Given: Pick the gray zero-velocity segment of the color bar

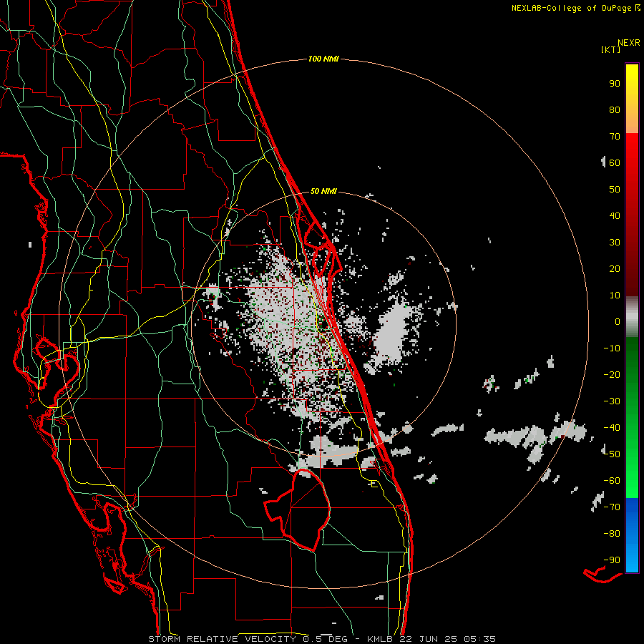Looking at the screenshot, I should (x=632, y=317).
